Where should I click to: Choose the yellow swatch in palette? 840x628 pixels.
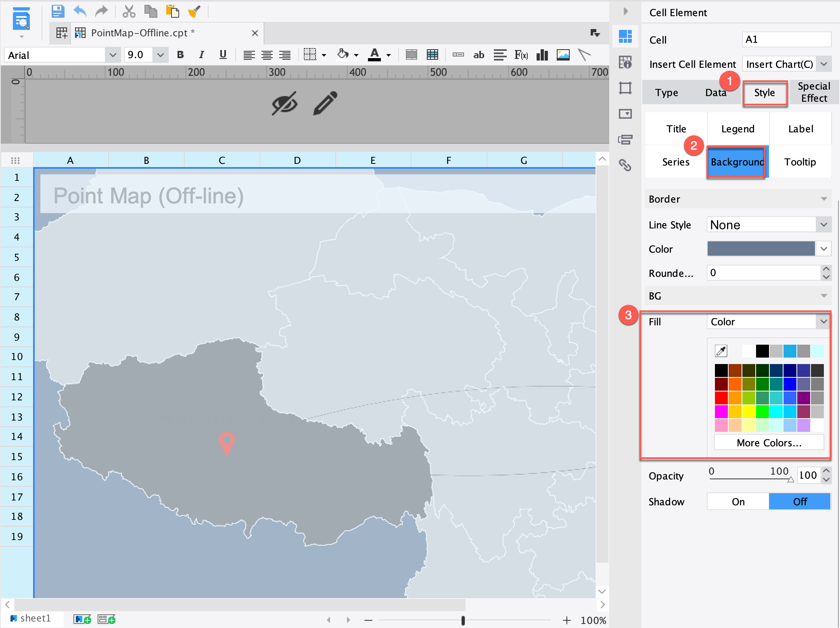click(748, 411)
